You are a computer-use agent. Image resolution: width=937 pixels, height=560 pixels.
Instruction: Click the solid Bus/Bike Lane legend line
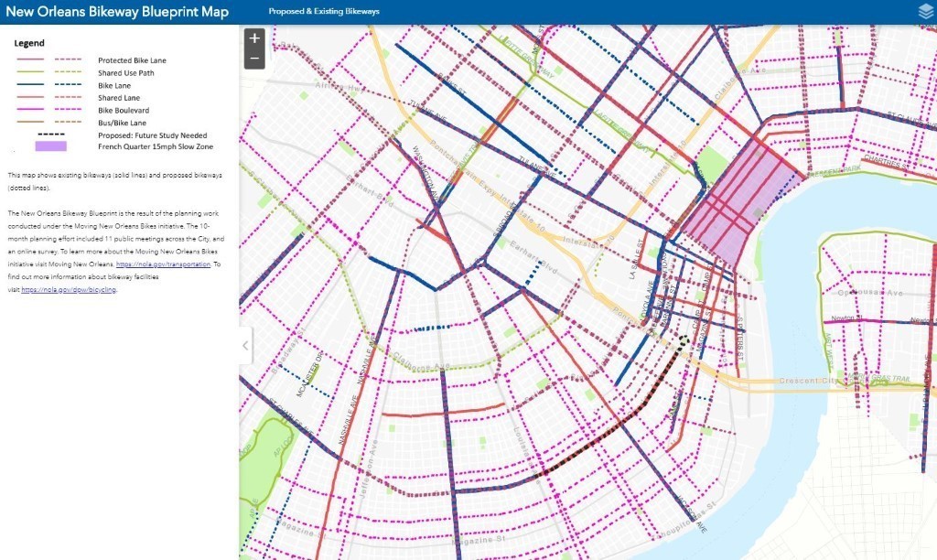pos(31,123)
